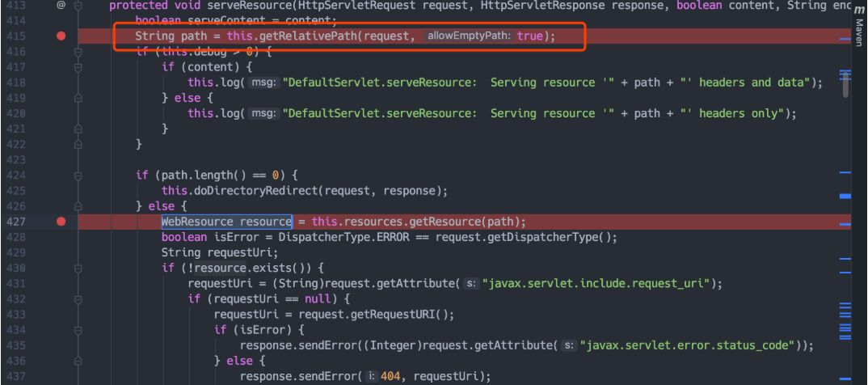Click the allowEmptyPath parameter hint on line 415

(x=470, y=36)
